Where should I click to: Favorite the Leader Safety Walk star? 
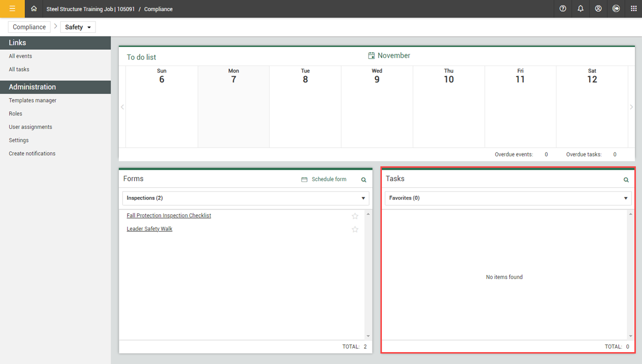coord(355,230)
